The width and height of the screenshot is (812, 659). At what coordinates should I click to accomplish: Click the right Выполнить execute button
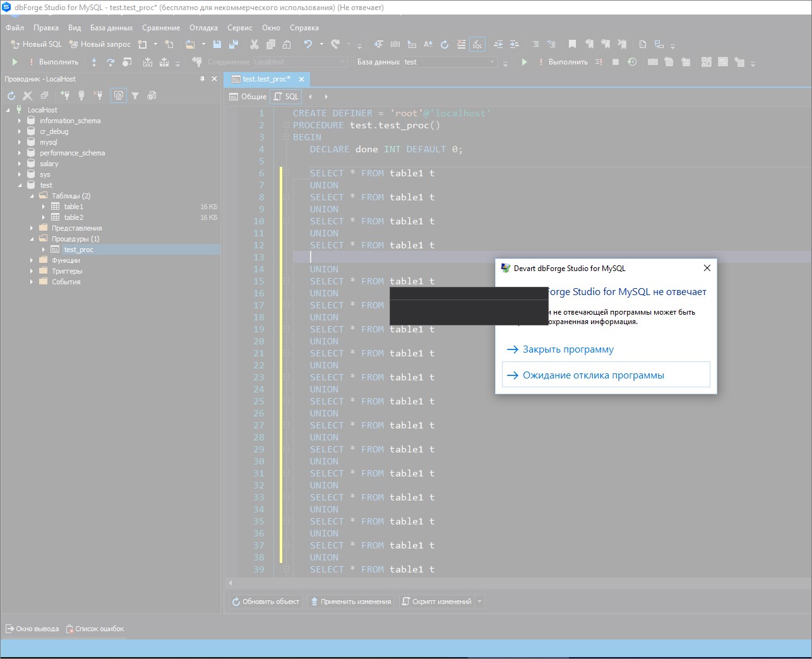click(563, 62)
